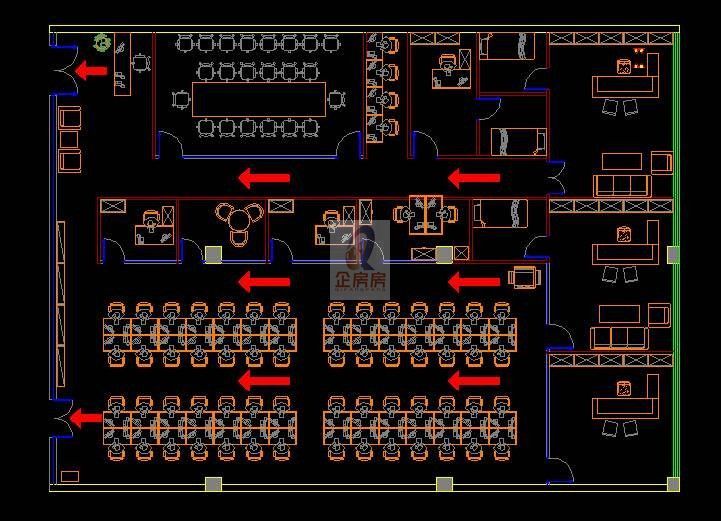Screen dimensions: 721x521
Task: Click the yellow column square at the bottom center
Action: (444, 485)
